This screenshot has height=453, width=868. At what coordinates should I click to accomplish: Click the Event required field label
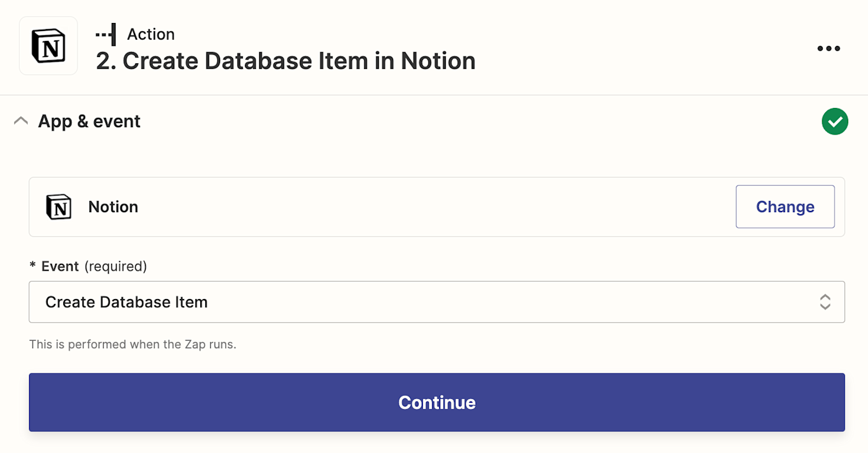(x=60, y=266)
